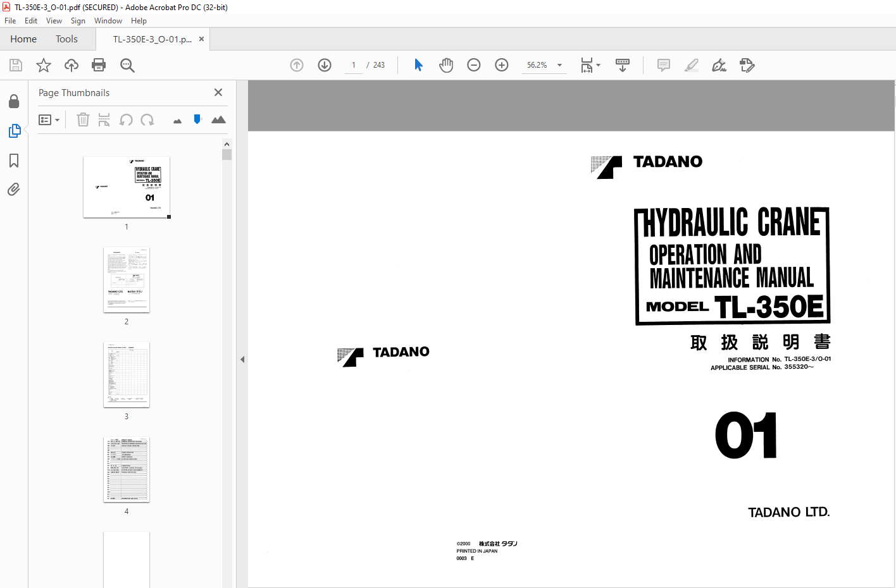Zoom in with the plus button

[x=502, y=65]
